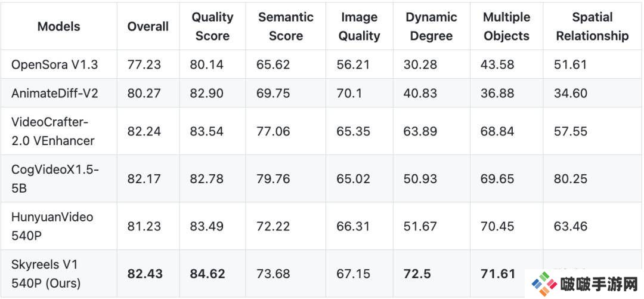Select the Overall column header
Viewport: 644px width, 299px height.
pos(148,26)
